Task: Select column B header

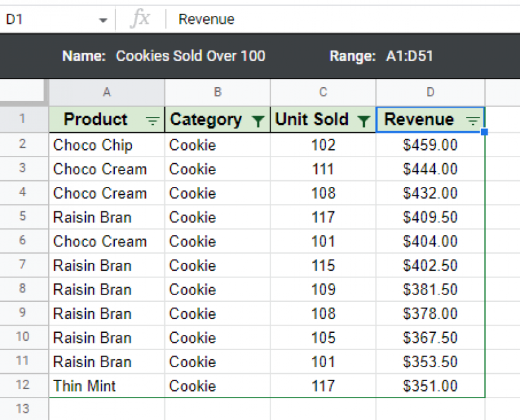Action: (218, 92)
